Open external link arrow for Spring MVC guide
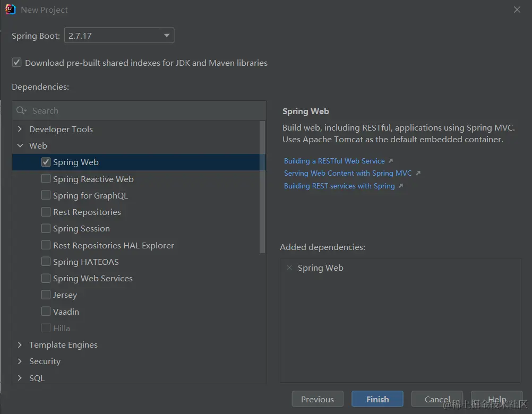 pos(418,173)
